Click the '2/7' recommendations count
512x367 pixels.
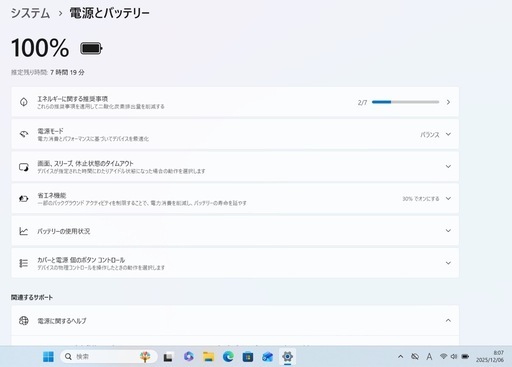362,103
